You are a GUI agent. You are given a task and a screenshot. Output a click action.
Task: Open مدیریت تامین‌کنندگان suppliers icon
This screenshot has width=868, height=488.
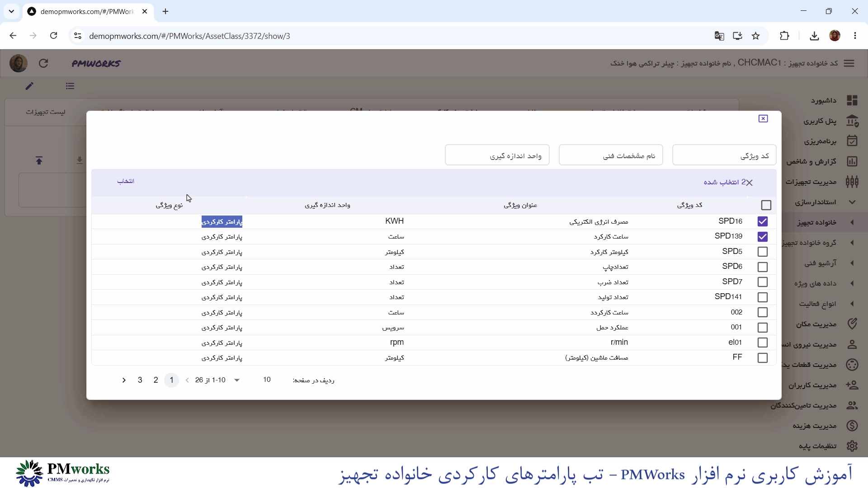tap(852, 405)
